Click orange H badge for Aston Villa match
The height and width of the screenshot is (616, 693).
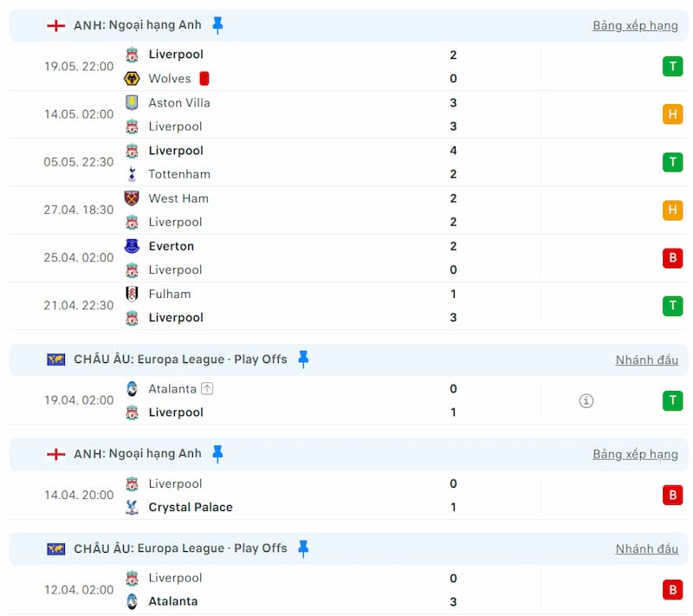[x=673, y=114]
